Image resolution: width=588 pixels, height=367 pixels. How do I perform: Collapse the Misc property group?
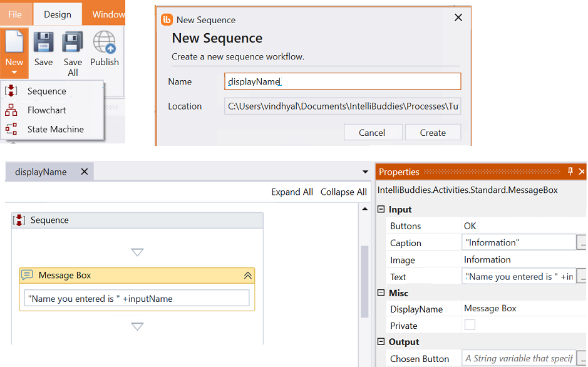381,292
